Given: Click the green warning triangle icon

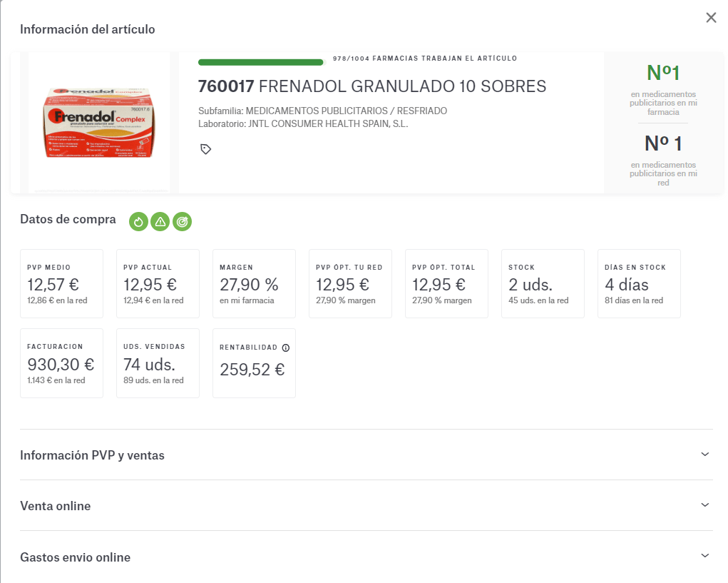Looking at the screenshot, I should pyautogui.click(x=160, y=222).
